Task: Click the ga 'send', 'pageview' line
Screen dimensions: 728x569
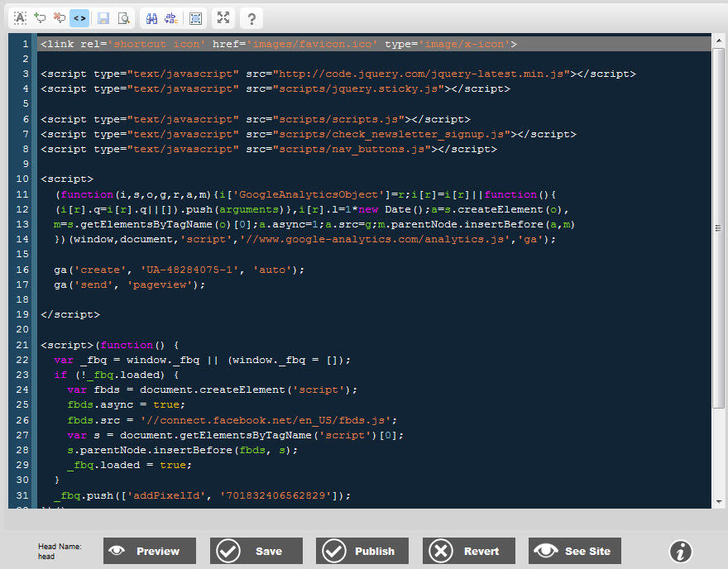Action: click(130, 285)
